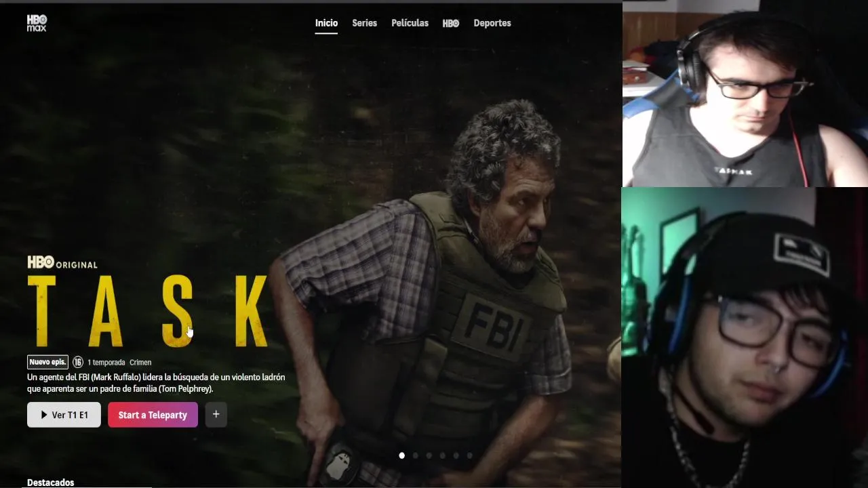The image size is (868, 488).
Task: Select the Inicio navigation tab
Action: (326, 23)
